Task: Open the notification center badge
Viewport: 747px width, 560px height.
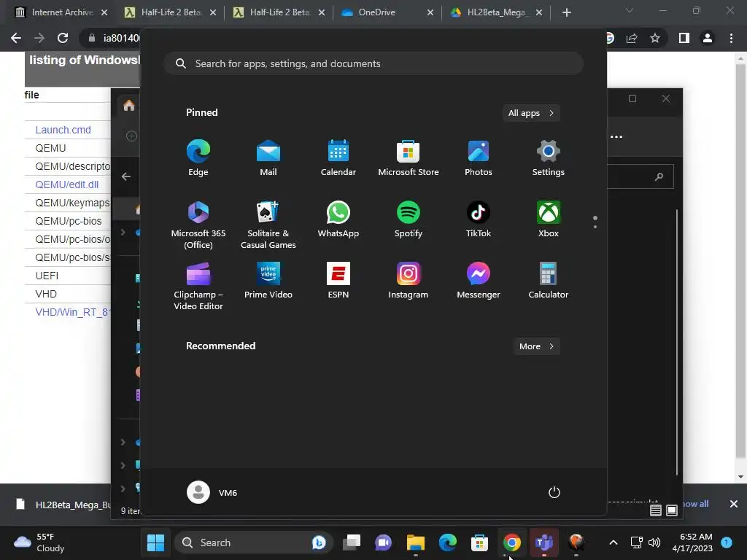Action: coord(727,542)
